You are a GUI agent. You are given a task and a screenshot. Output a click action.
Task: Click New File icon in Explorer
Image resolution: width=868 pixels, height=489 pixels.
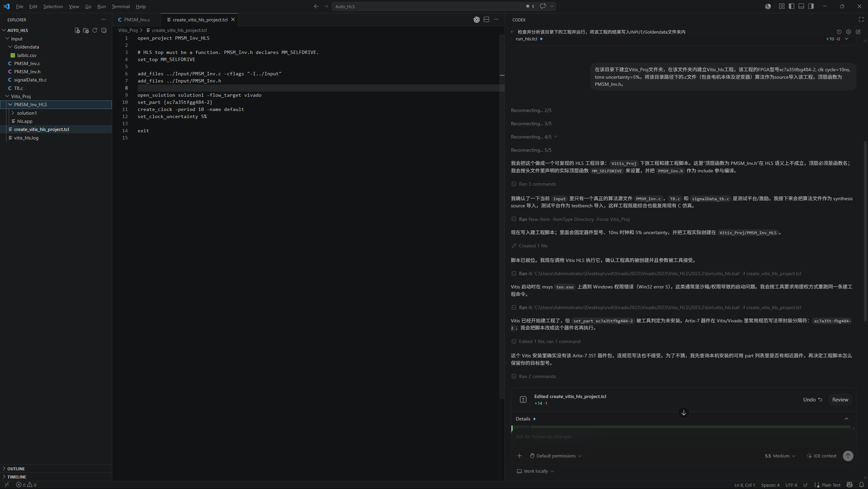(77, 30)
